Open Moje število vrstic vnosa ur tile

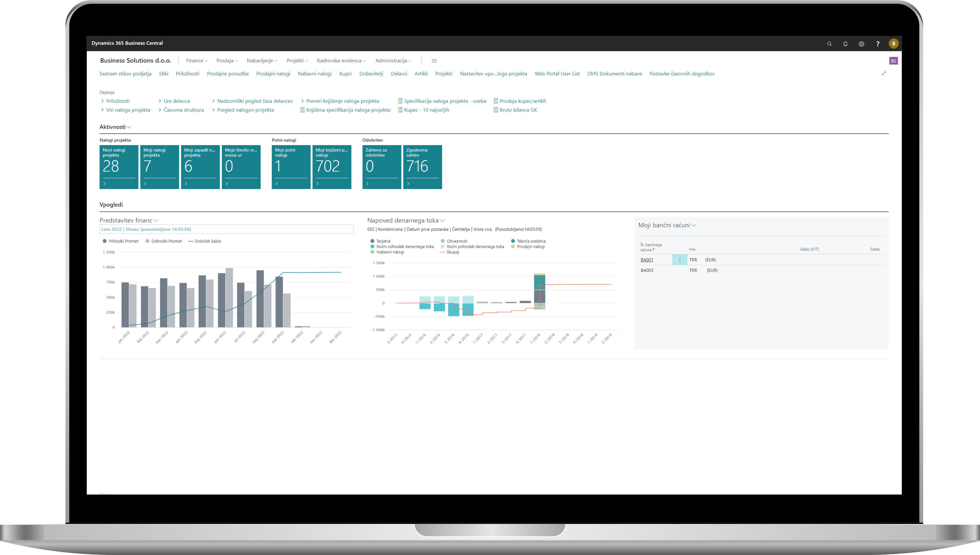[241, 167]
